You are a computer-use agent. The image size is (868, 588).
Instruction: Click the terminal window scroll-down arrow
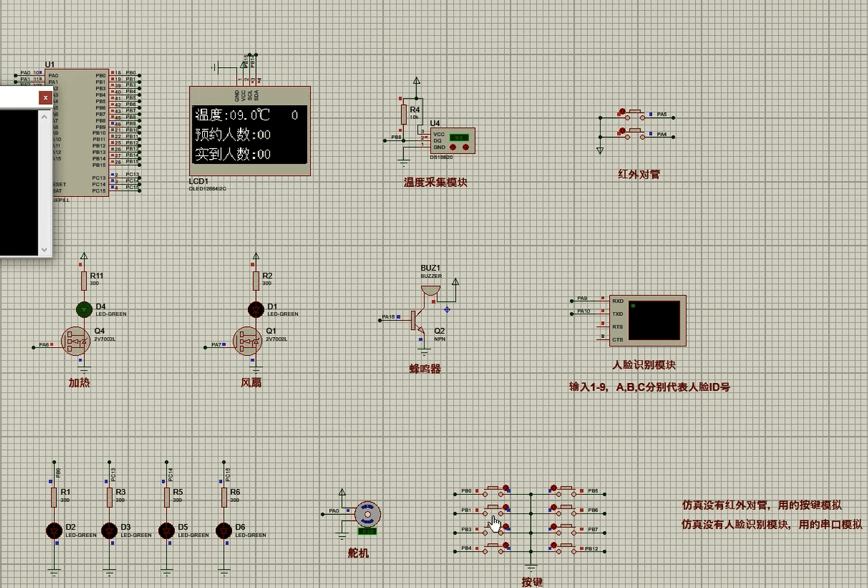click(x=45, y=249)
